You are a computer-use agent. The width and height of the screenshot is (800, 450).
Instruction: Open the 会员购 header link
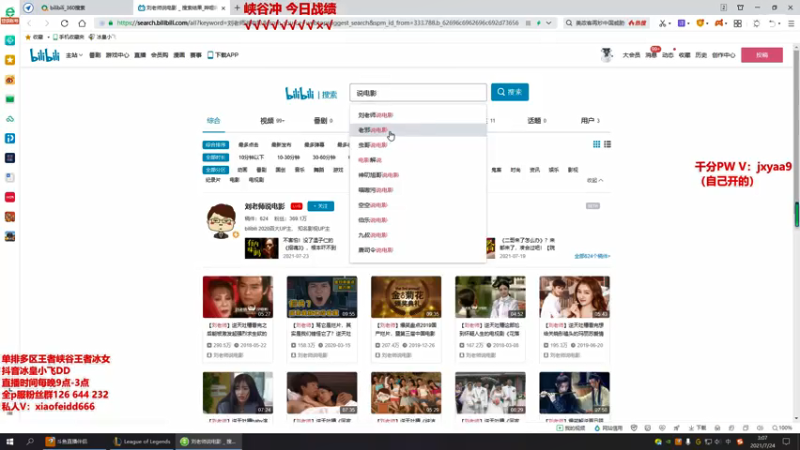coord(159,55)
